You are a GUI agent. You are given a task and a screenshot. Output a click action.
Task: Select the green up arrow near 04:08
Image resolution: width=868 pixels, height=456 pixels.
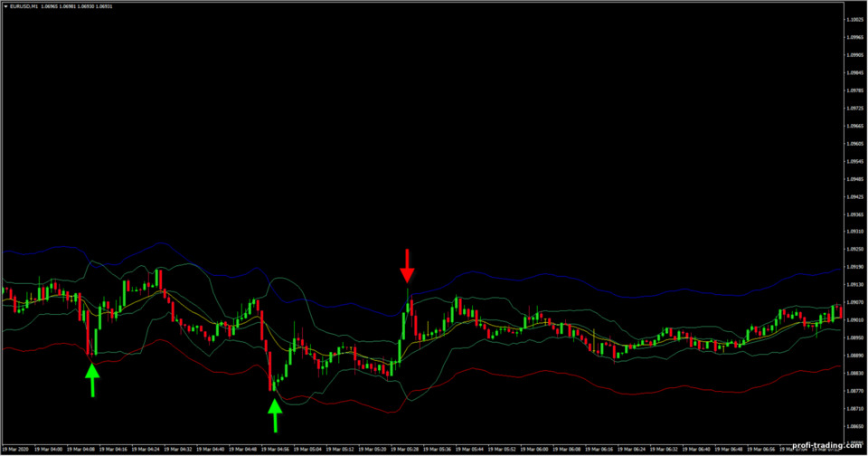coord(92,379)
